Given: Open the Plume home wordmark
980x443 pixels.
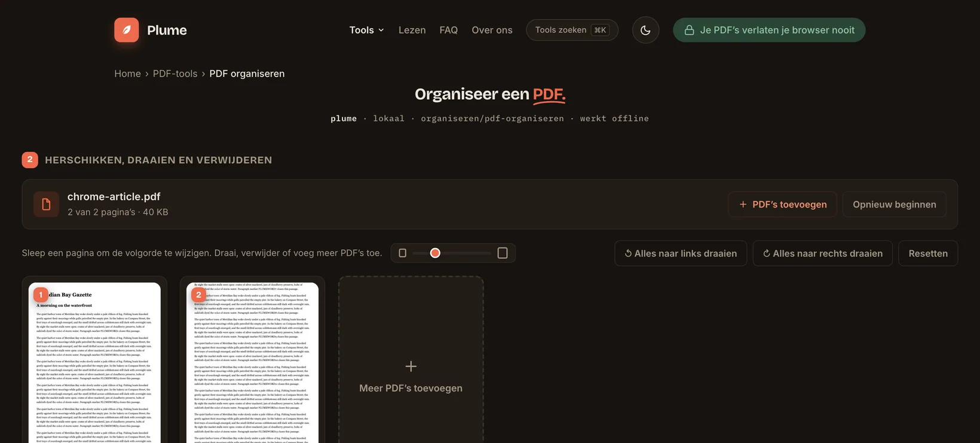Looking at the screenshot, I should [x=167, y=30].
